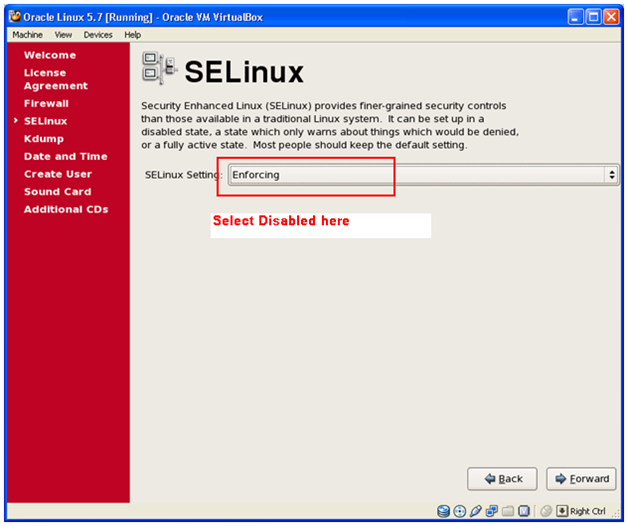628x526 pixels.
Task: Select Welcome in the setup sidebar
Action: [x=50, y=55]
